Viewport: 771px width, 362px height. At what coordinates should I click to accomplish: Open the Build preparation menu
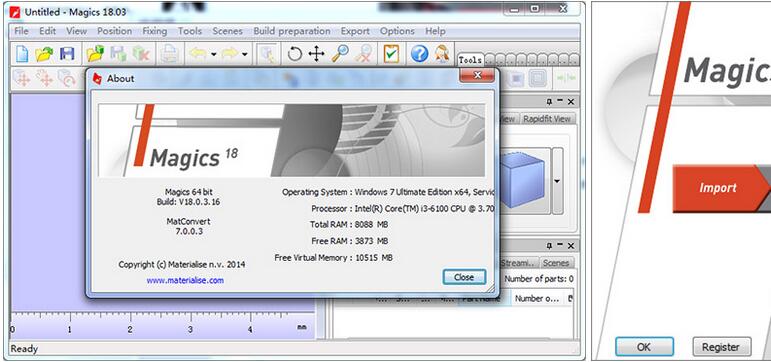point(292,31)
